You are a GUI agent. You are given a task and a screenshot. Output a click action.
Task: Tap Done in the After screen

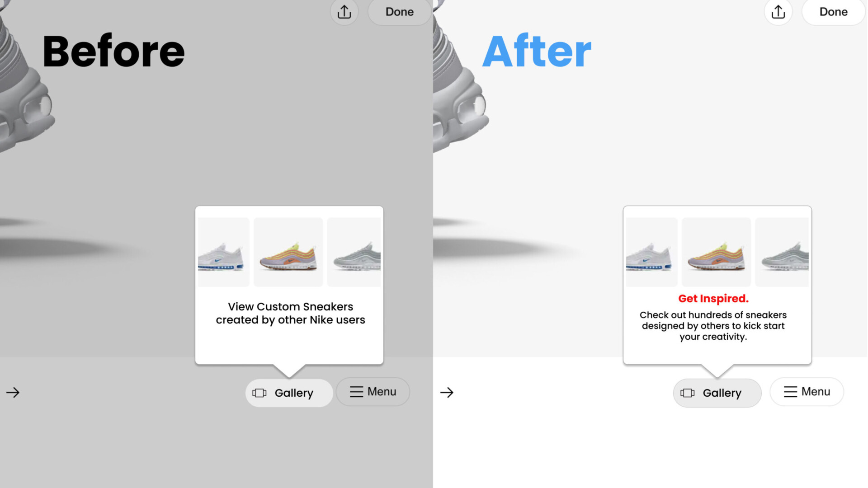pos(834,12)
